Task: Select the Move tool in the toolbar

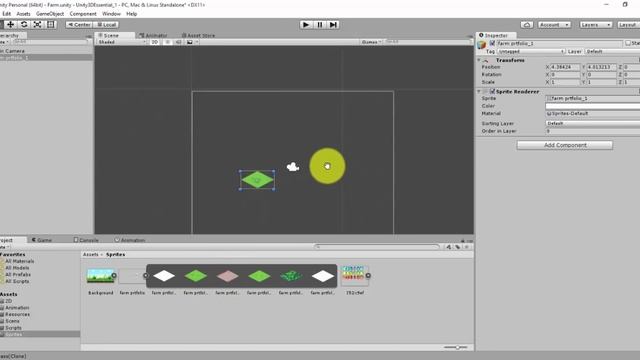Action: pyautogui.click(x=10, y=24)
